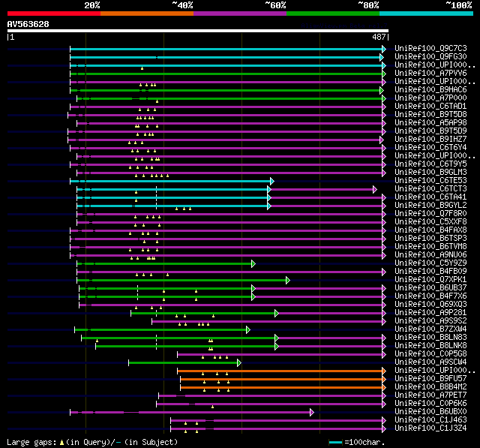This screenshot has height=448, width=480.
Task: Select the UniRef100_B9IHZ7 label
Action: pos(430,140)
